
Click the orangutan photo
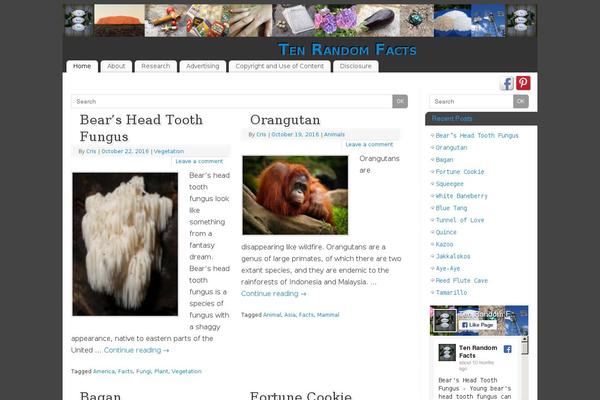coord(295,195)
